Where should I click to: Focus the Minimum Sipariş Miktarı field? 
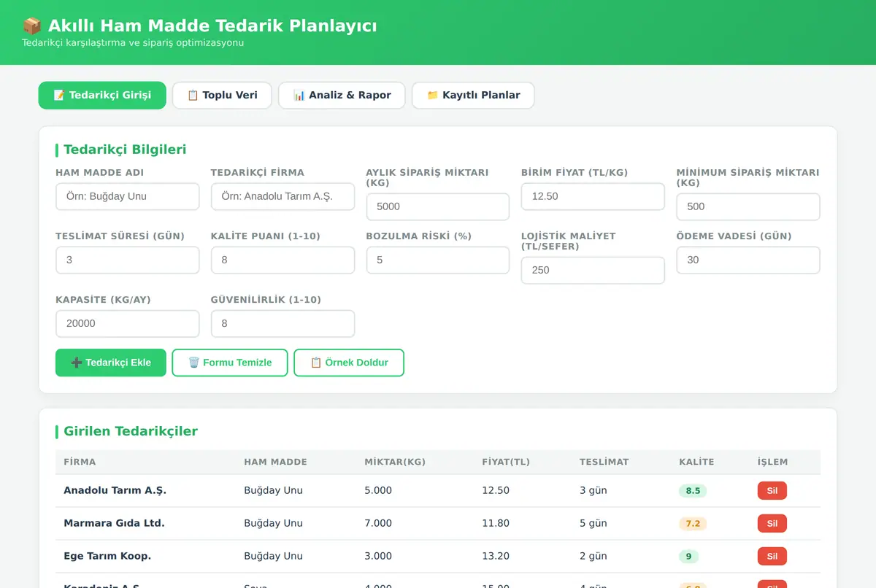pyautogui.click(x=748, y=206)
